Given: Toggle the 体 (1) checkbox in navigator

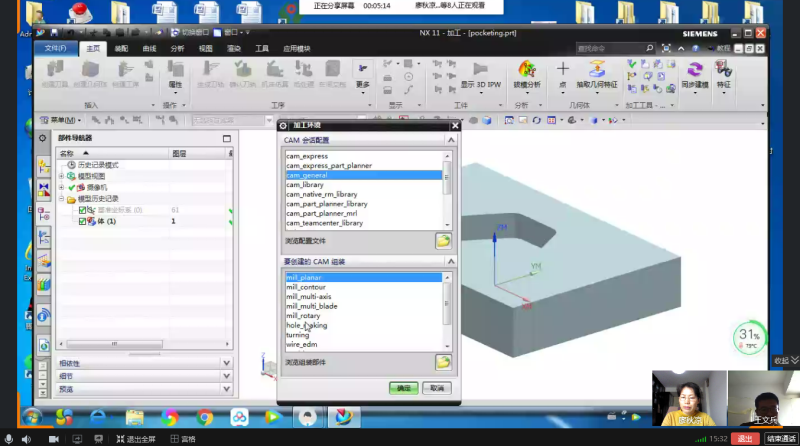Looking at the screenshot, I should (82, 221).
